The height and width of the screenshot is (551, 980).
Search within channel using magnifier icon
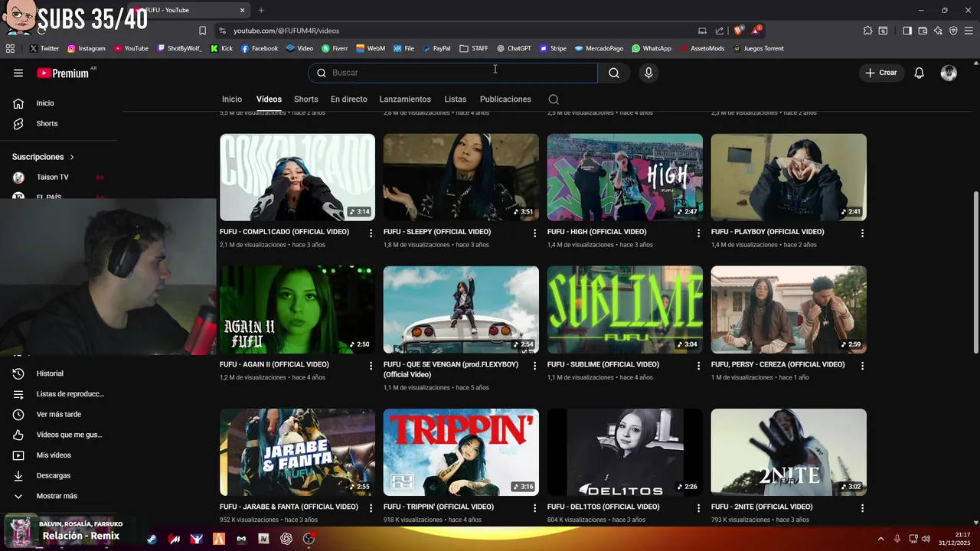coord(554,99)
